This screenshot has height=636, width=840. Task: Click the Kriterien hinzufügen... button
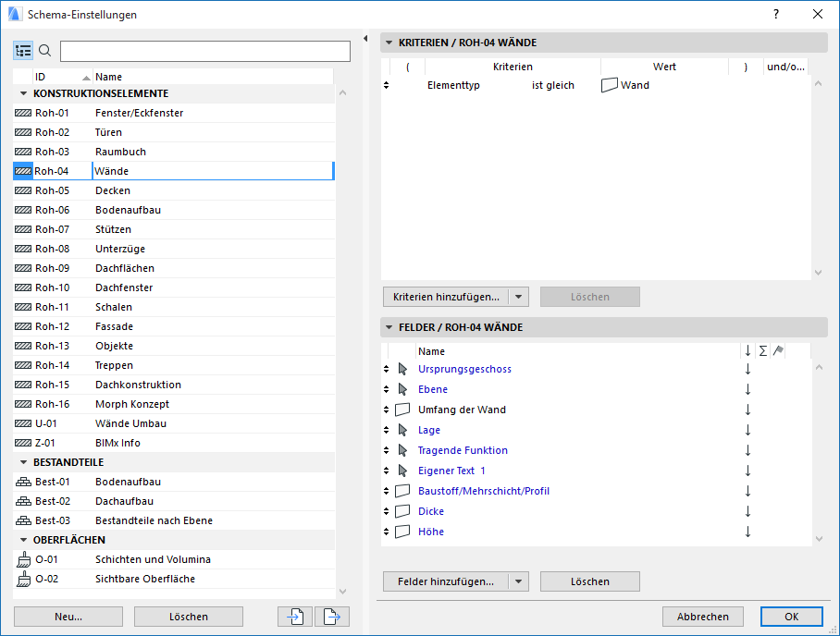pos(446,297)
